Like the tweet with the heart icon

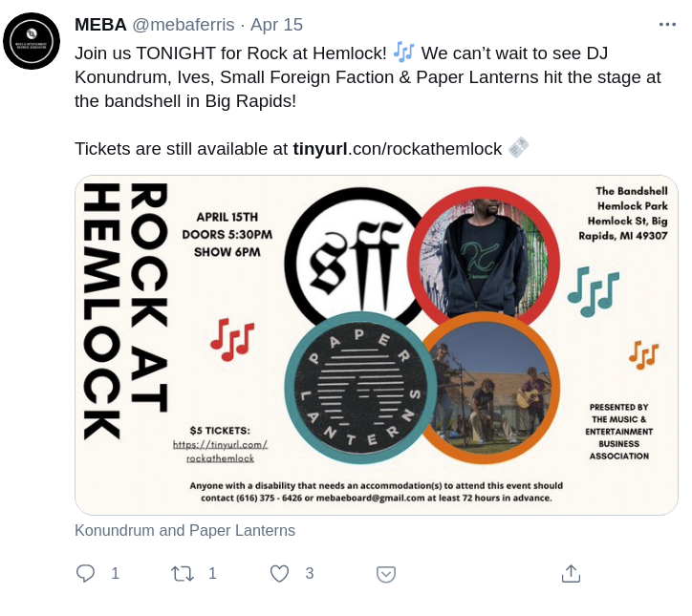click(279, 573)
